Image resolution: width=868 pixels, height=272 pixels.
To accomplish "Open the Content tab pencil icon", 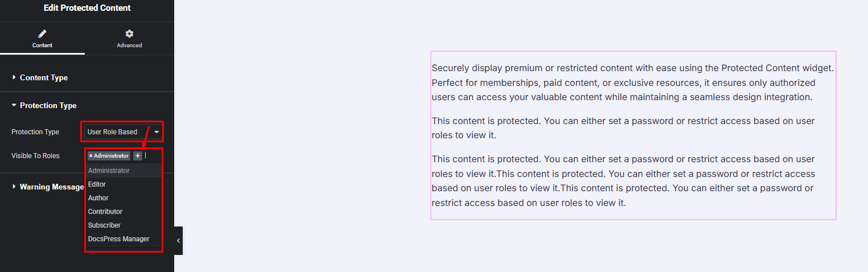I will pos(42,34).
